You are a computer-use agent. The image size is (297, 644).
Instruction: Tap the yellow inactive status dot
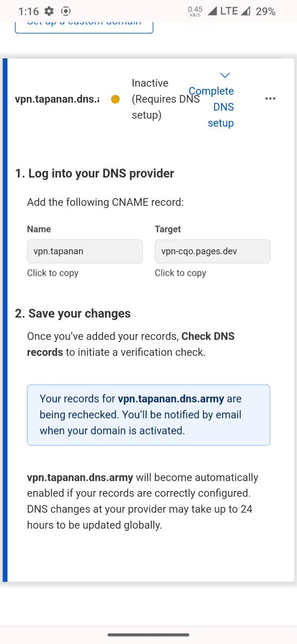pos(115,99)
